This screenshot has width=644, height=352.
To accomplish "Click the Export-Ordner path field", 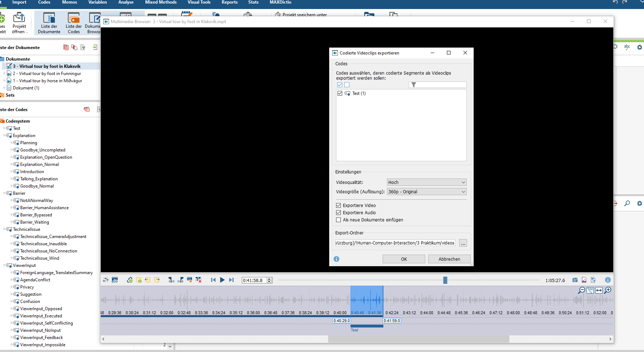I will (395, 243).
